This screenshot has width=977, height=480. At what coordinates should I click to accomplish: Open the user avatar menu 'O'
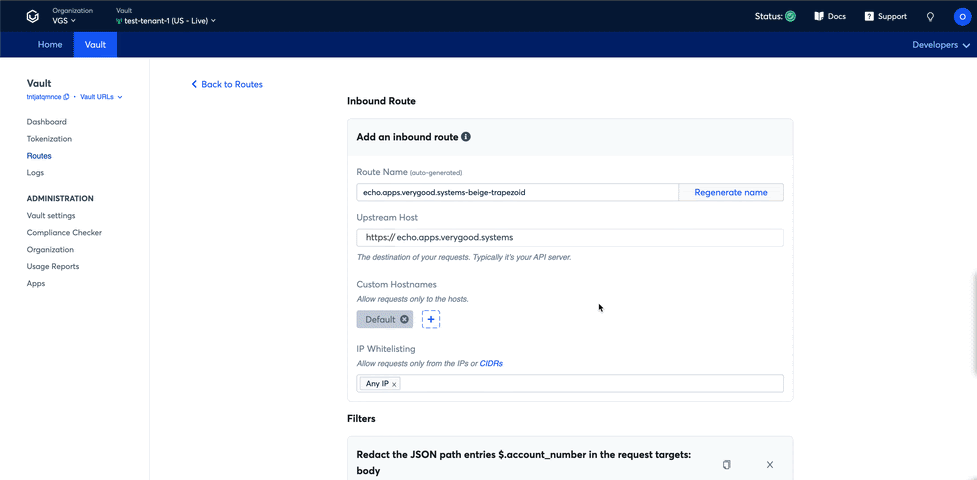(962, 17)
